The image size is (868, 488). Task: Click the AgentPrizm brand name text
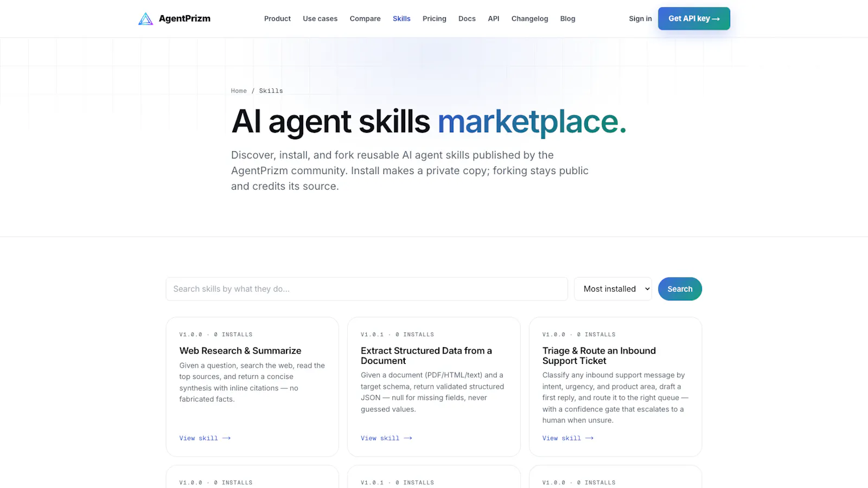coord(184,18)
